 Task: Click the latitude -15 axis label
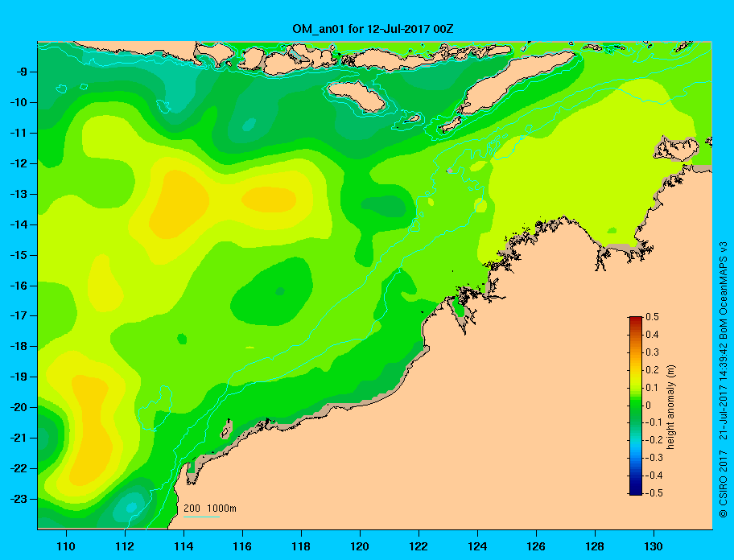(x=18, y=255)
